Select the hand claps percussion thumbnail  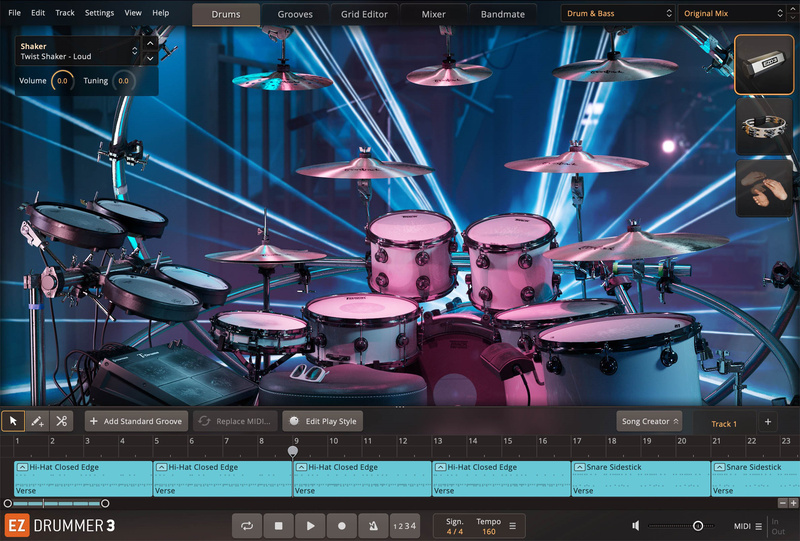coord(764,188)
